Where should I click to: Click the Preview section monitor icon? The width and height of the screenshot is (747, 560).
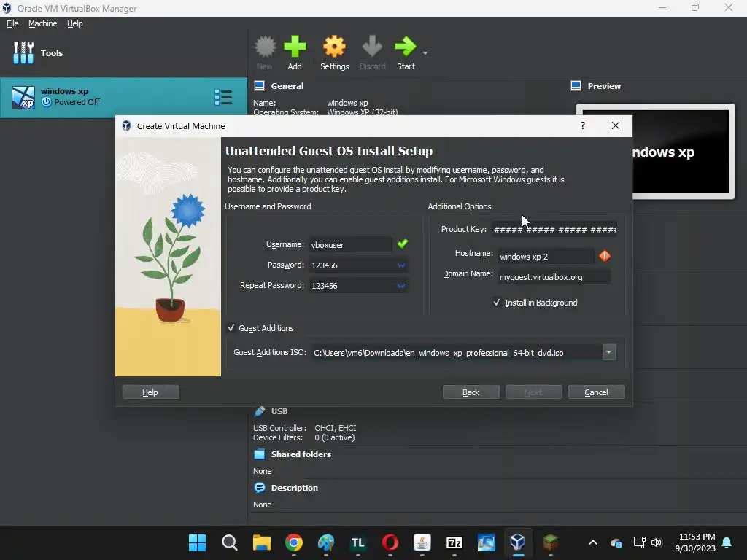coord(576,86)
